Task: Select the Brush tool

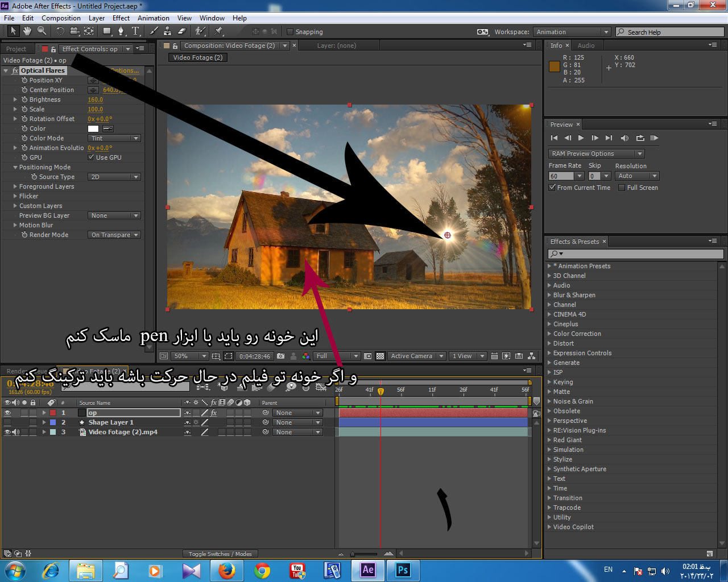Action: [x=153, y=31]
